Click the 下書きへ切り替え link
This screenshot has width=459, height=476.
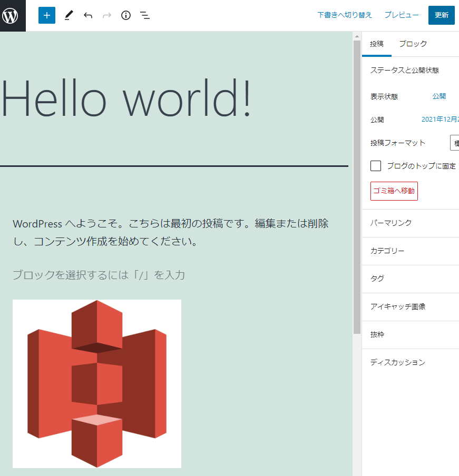pos(345,15)
